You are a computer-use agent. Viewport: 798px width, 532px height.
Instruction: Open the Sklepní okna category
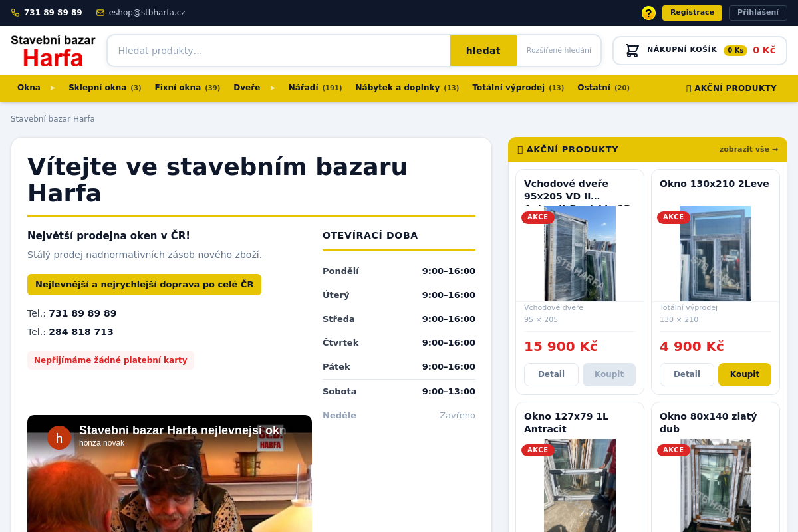[x=105, y=88]
